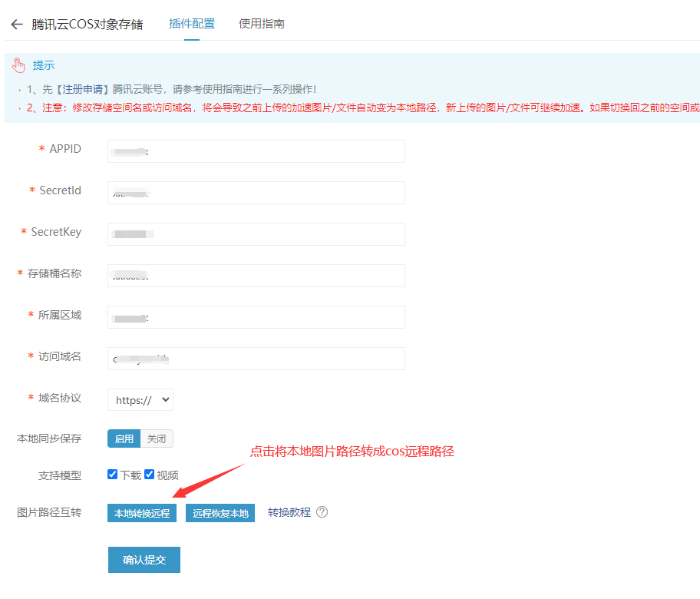Screen dimensions: 700x599
Task: Switch to the 插件配置 tab
Action: click(192, 24)
